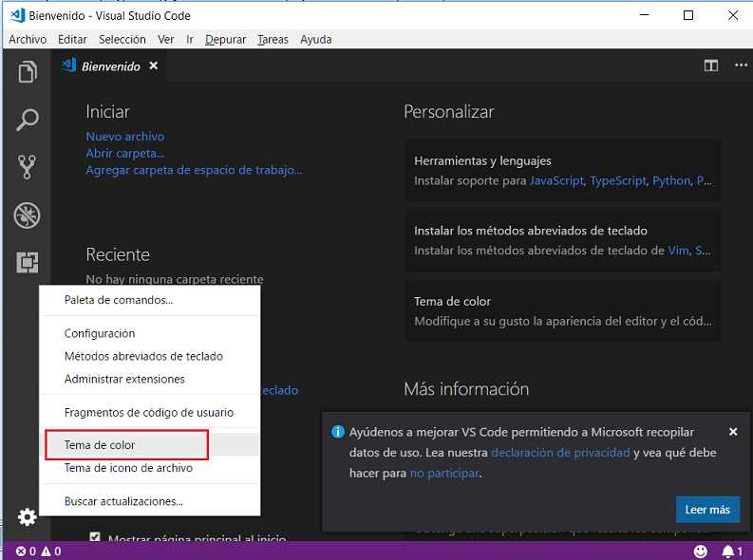Image resolution: width=753 pixels, height=560 pixels.
Task: Click the TypeScript link
Action: coord(618,181)
